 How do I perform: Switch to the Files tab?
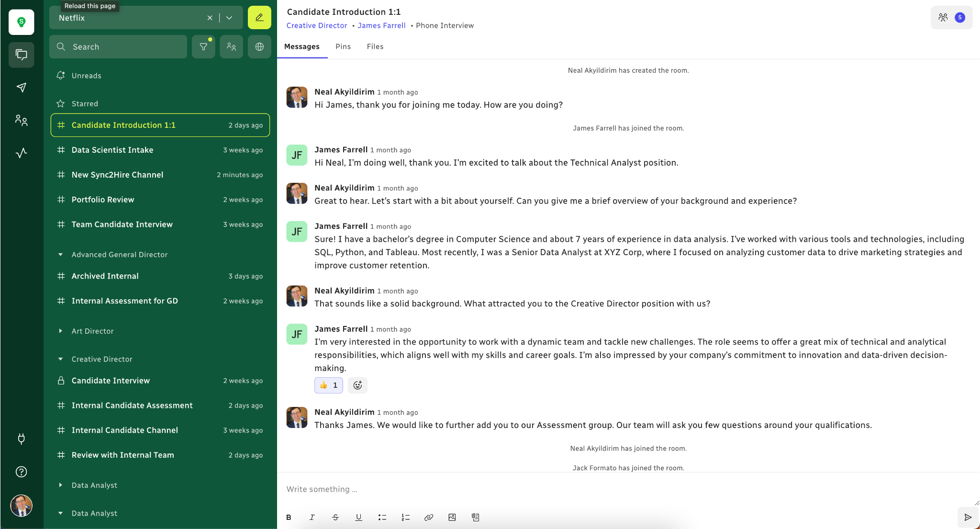[x=375, y=46]
